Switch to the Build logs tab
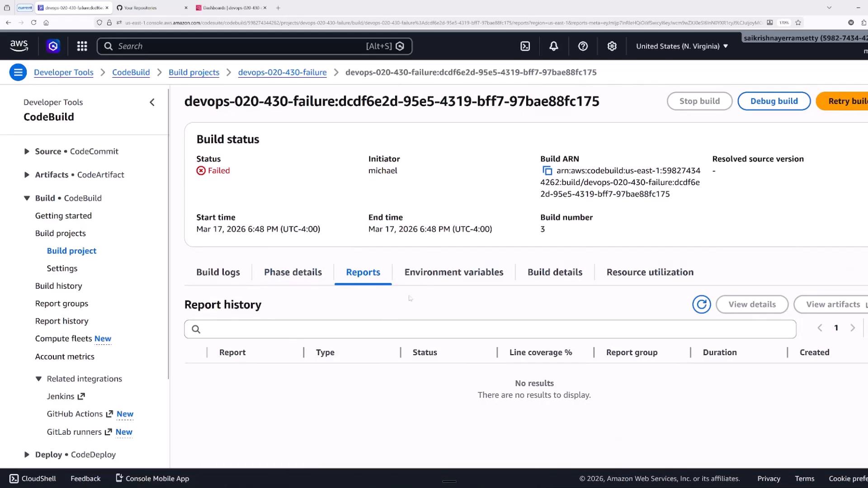868x488 pixels. (x=218, y=272)
